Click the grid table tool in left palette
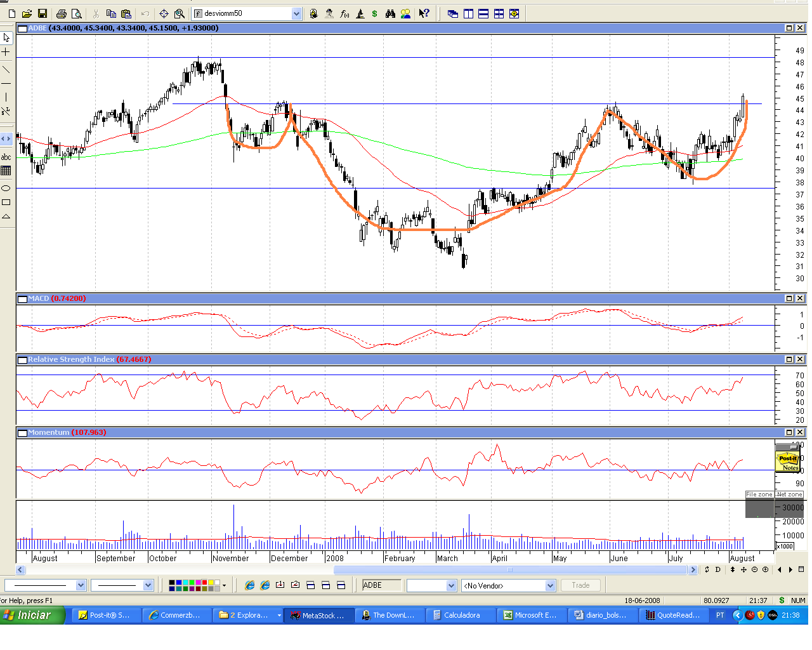 tap(6, 171)
